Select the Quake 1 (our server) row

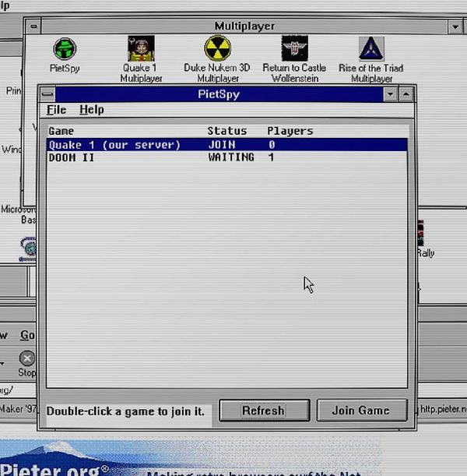(226, 145)
